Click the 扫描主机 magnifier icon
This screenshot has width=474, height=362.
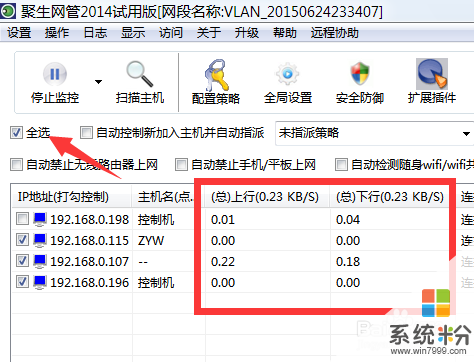click(x=139, y=74)
